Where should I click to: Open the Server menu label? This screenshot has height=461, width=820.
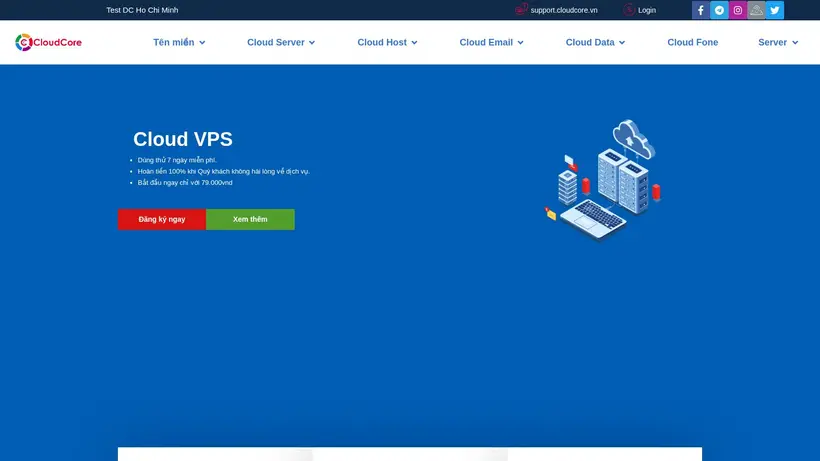pos(772,42)
